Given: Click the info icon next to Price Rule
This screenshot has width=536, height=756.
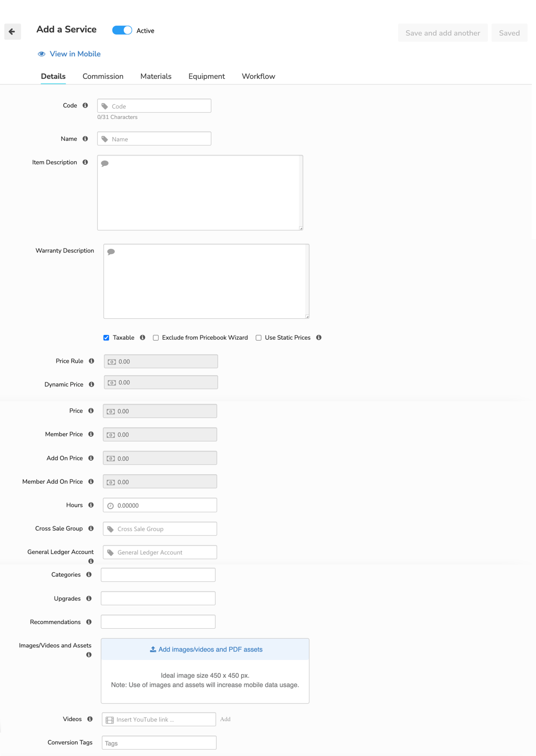Looking at the screenshot, I should (91, 361).
